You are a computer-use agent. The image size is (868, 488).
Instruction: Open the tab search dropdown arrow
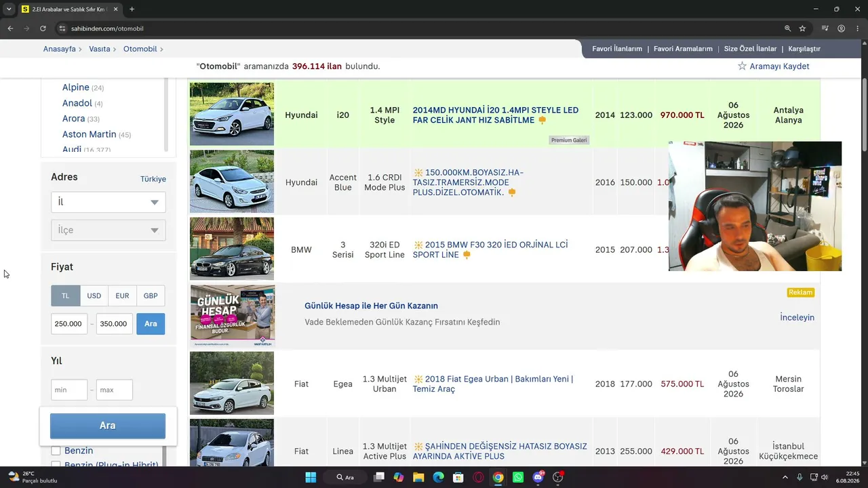pyautogui.click(x=9, y=9)
